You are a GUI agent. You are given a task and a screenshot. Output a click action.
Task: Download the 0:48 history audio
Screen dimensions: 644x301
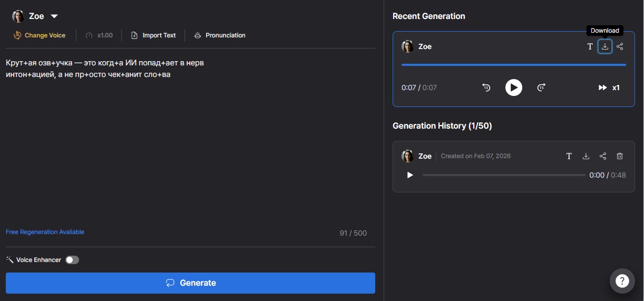[586, 156]
